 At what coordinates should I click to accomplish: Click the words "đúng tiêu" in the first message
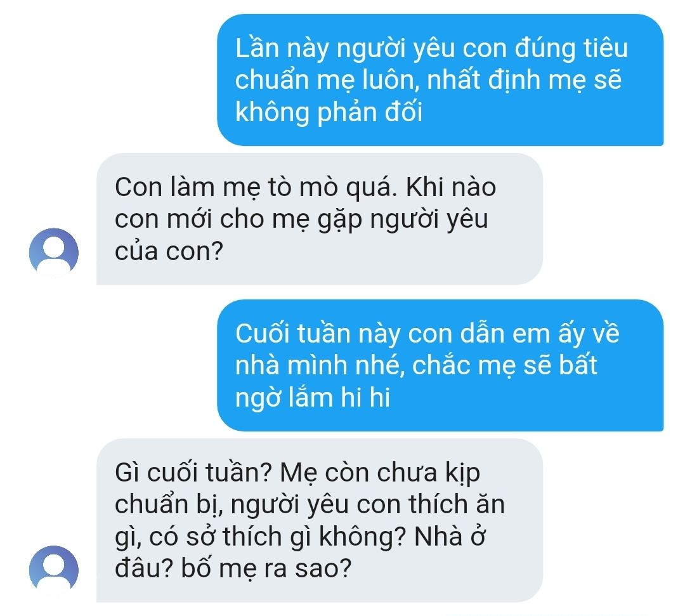coord(571,48)
